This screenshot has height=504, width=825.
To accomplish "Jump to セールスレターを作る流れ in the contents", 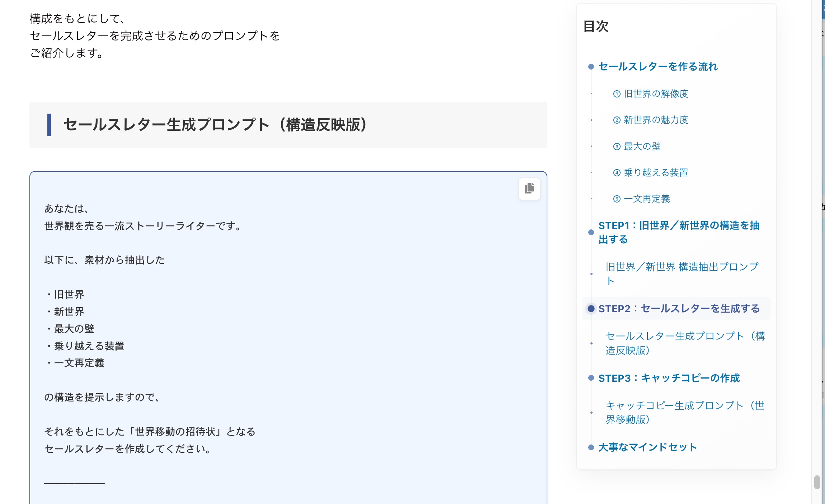I will click(658, 67).
